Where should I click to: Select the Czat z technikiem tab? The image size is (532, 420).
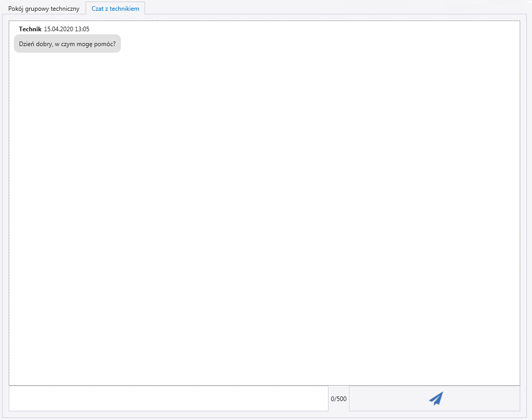tap(115, 9)
